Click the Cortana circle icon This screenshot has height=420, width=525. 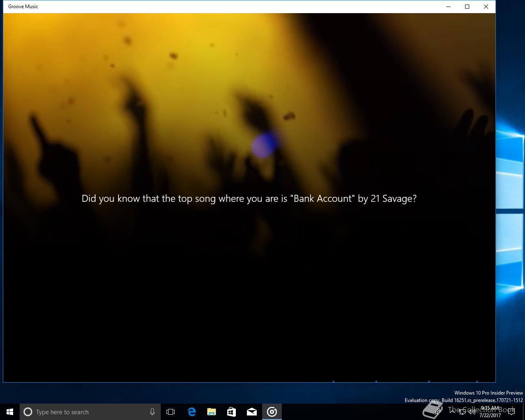click(x=28, y=412)
